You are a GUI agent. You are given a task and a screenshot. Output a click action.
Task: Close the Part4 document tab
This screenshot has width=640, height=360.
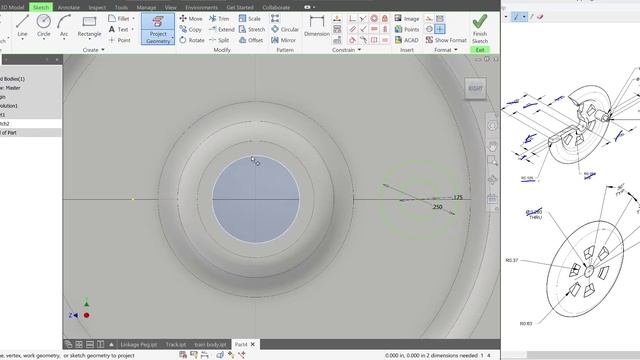tap(253, 344)
